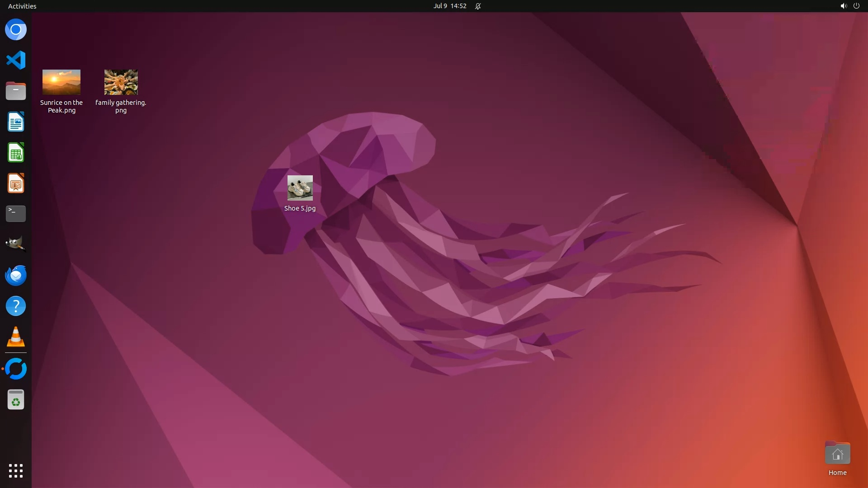Toggle the notifications bell icon
The height and width of the screenshot is (488, 868).
point(478,6)
